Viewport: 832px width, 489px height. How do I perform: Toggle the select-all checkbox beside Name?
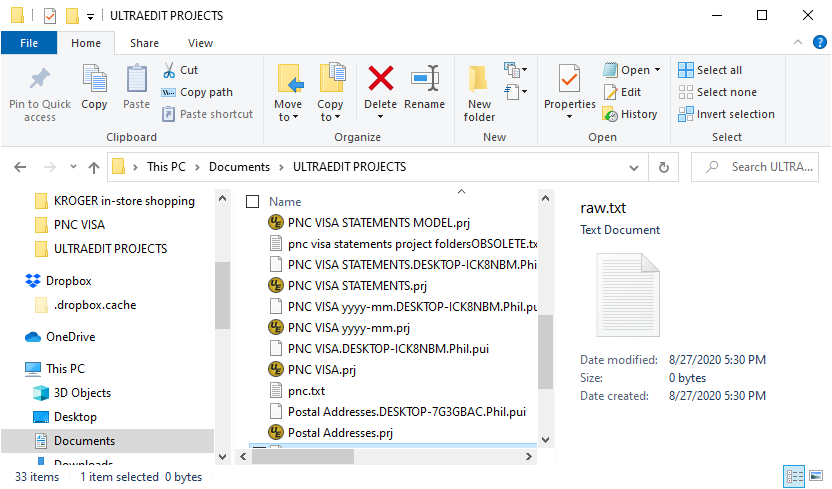point(253,202)
